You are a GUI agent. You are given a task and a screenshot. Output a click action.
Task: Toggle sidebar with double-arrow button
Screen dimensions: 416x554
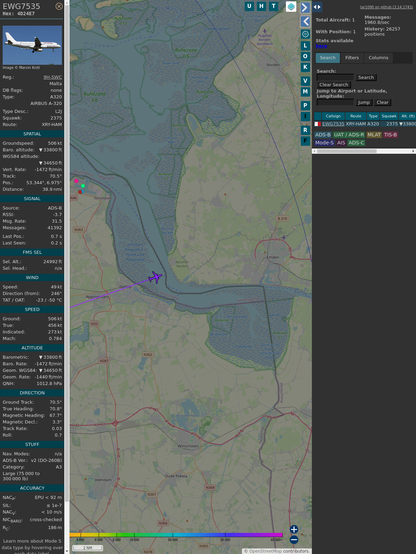(317, 7)
